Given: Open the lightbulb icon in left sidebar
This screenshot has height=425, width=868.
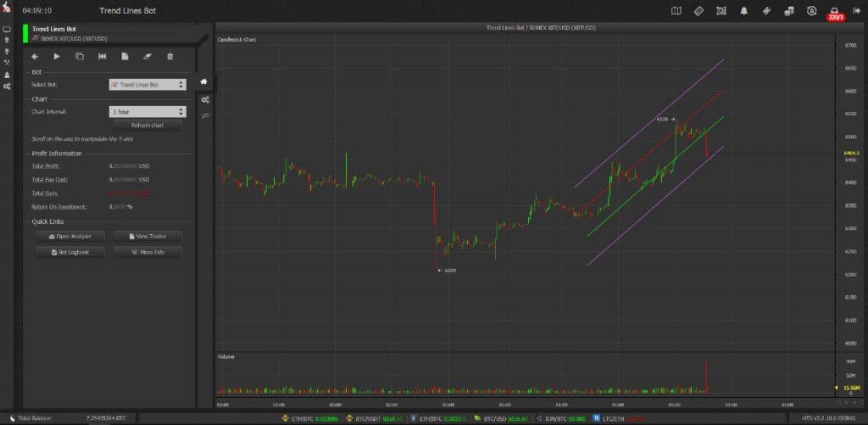Looking at the screenshot, I should [x=7, y=51].
